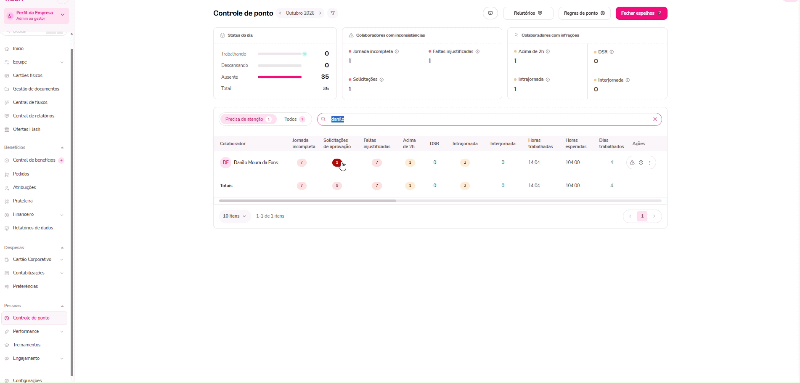Open Central de fluxos in the sidebar

(30, 102)
